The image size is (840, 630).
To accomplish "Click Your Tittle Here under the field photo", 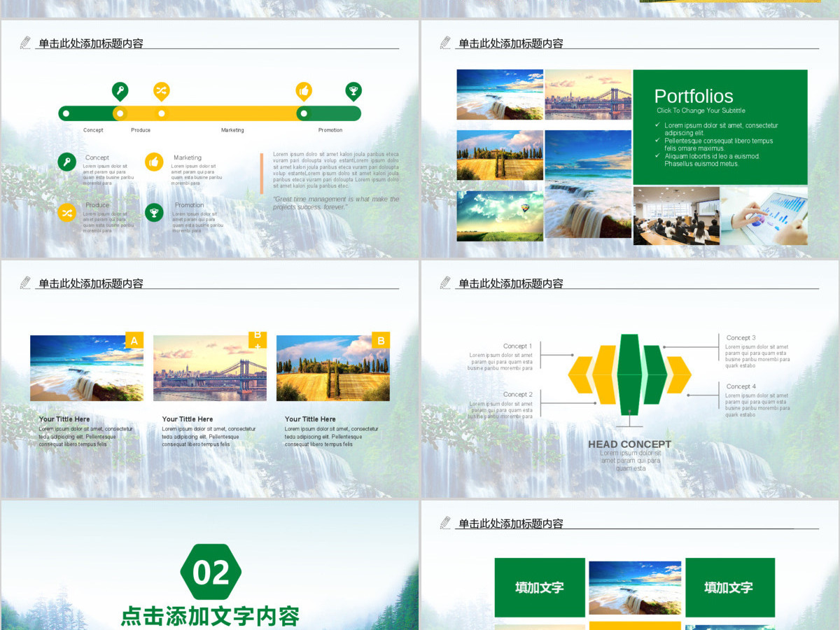I will 310,419.
